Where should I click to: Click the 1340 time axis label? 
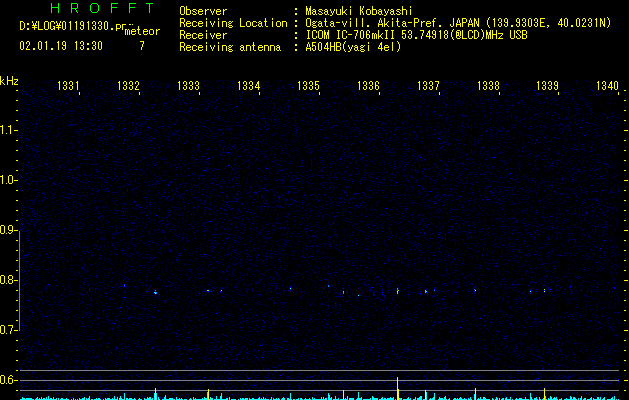[x=607, y=85]
